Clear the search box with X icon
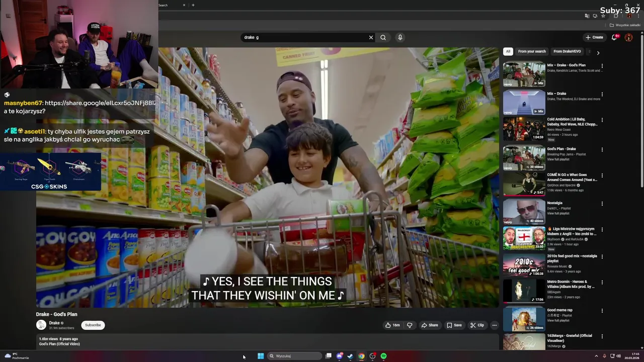Image resolution: width=644 pixels, height=362 pixels. pyautogui.click(x=371, y=37)
